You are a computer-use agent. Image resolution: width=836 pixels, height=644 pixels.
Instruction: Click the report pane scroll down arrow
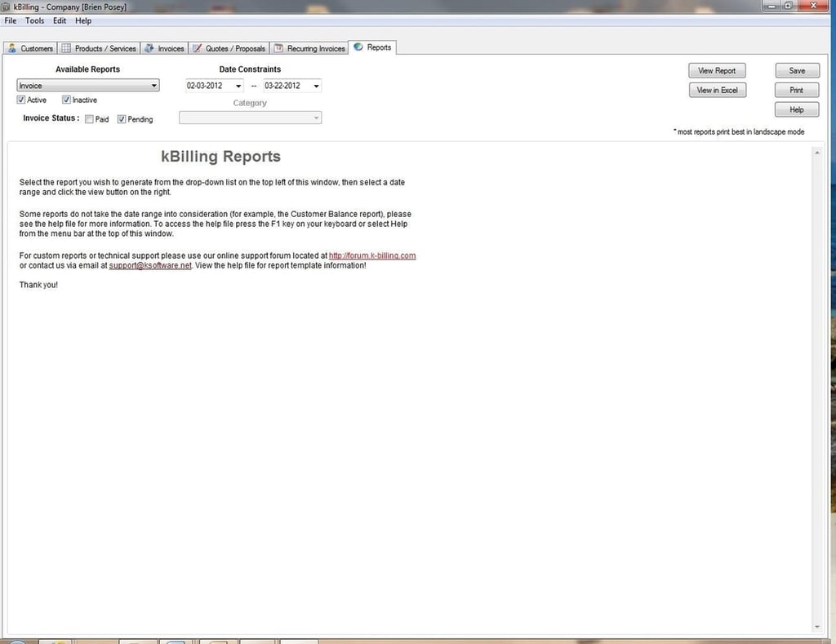tap(816, 627)
